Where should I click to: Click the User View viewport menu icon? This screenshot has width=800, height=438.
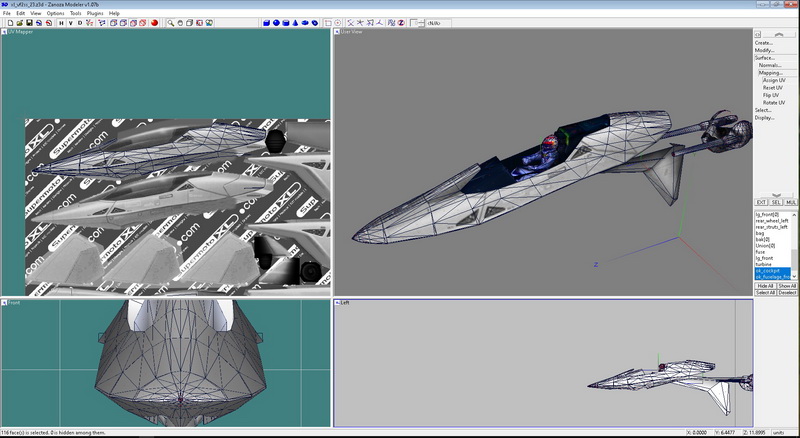(337, 32)
